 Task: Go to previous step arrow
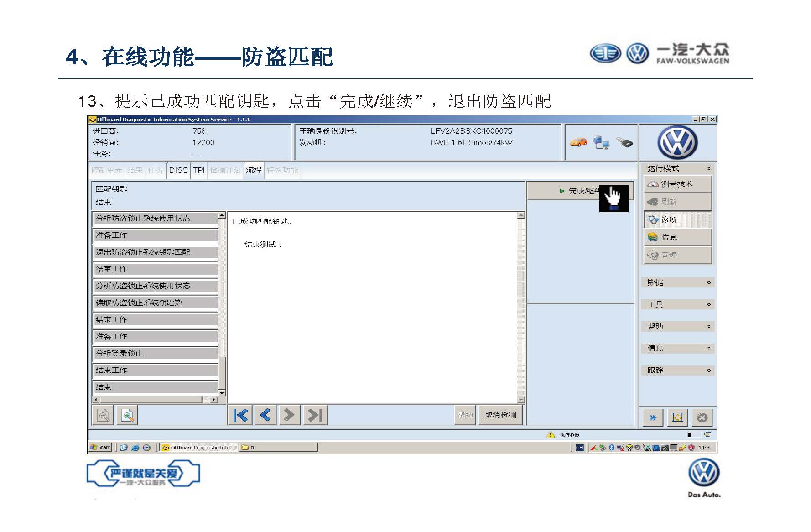pyautogui.click(x=265, y=415)
